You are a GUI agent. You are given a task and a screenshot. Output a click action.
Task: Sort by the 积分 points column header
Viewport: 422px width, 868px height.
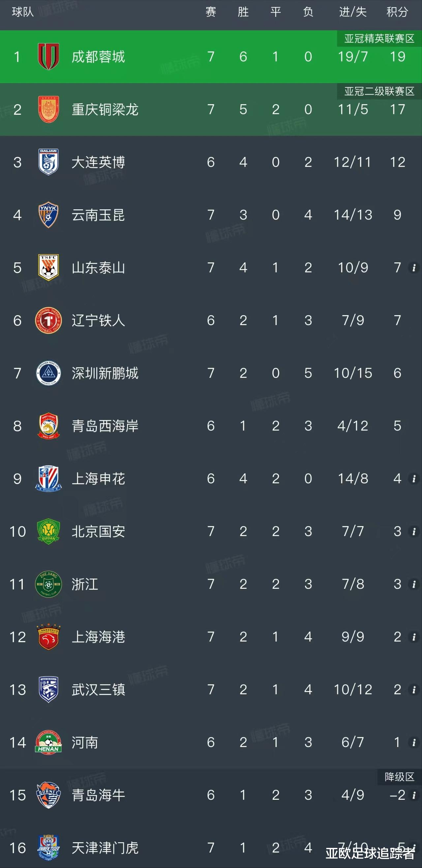[397, 12]
